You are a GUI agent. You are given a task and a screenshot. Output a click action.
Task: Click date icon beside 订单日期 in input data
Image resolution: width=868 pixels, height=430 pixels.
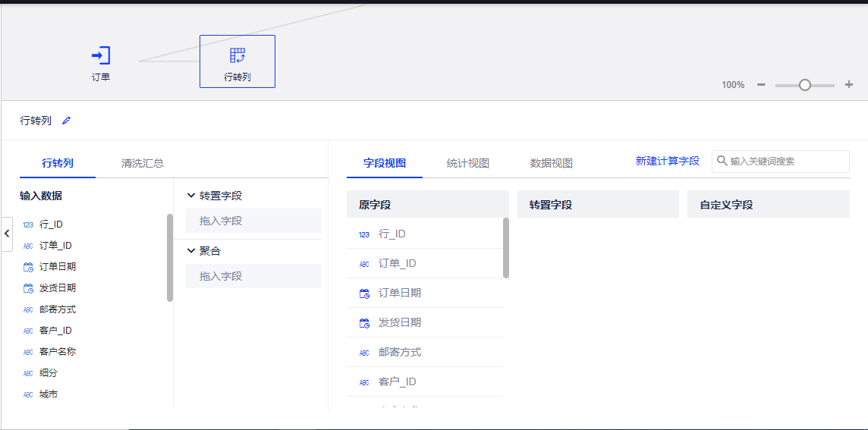pos(28,267)
